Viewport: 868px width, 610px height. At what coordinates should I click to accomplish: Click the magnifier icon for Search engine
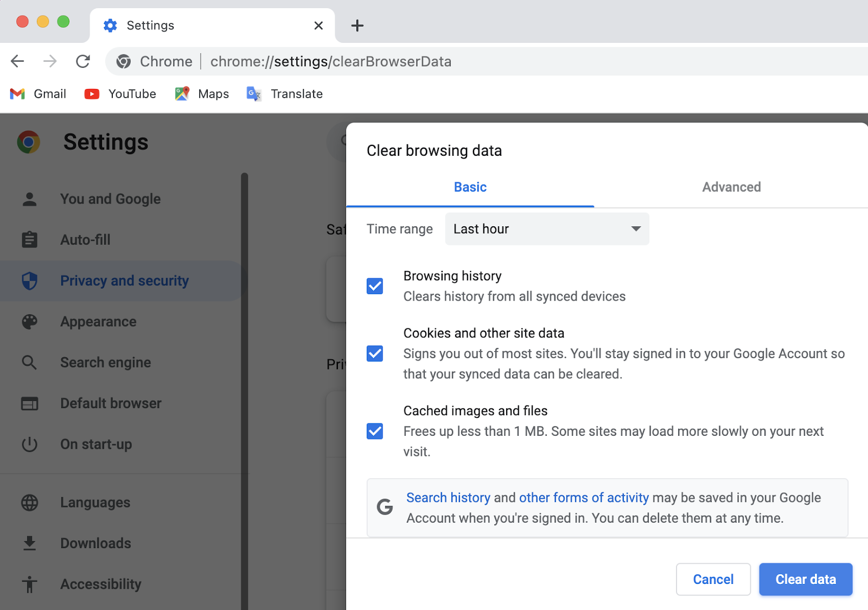pos(30,363)
